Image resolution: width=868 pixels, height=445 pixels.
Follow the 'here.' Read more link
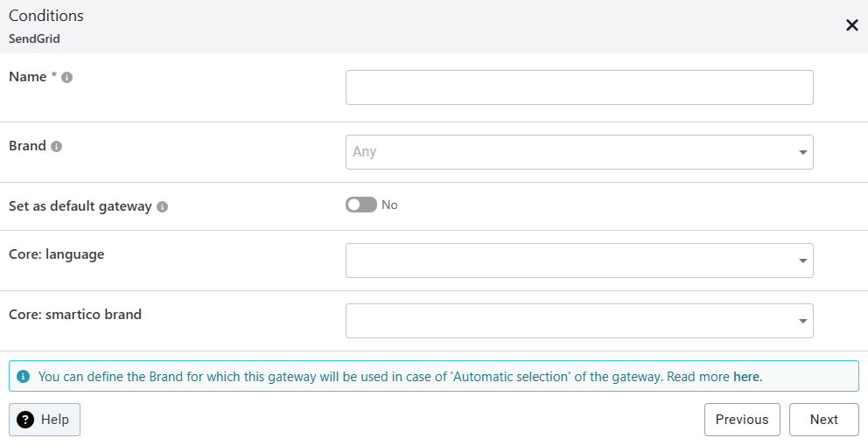pos(747,377)
